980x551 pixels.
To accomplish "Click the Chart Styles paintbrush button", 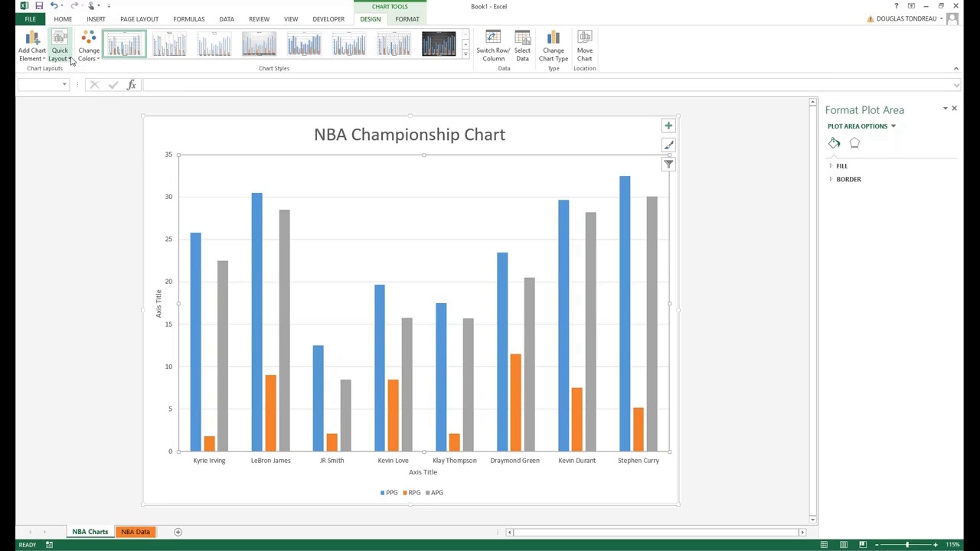I will click(x=668, y=145).
